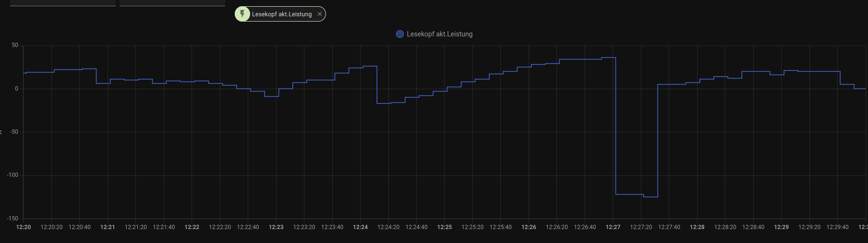Click the graph peak just before 12:27

(x=609, y=58)
